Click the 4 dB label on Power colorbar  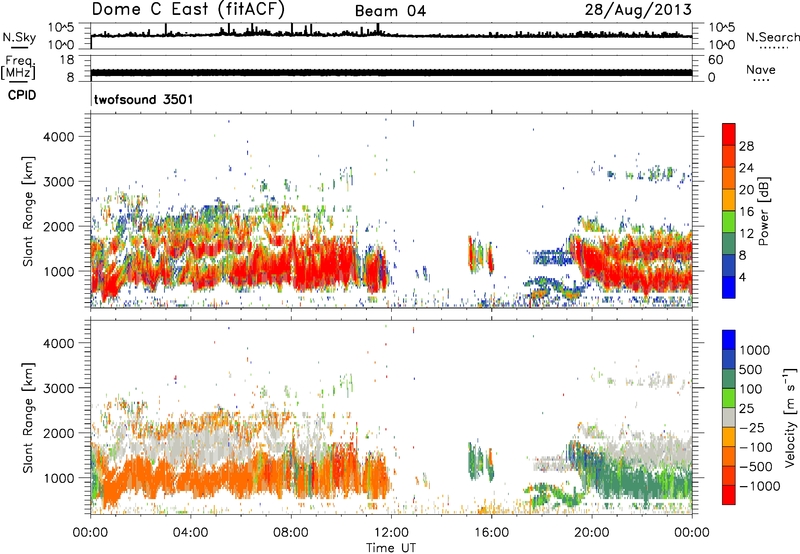point(742,277)
